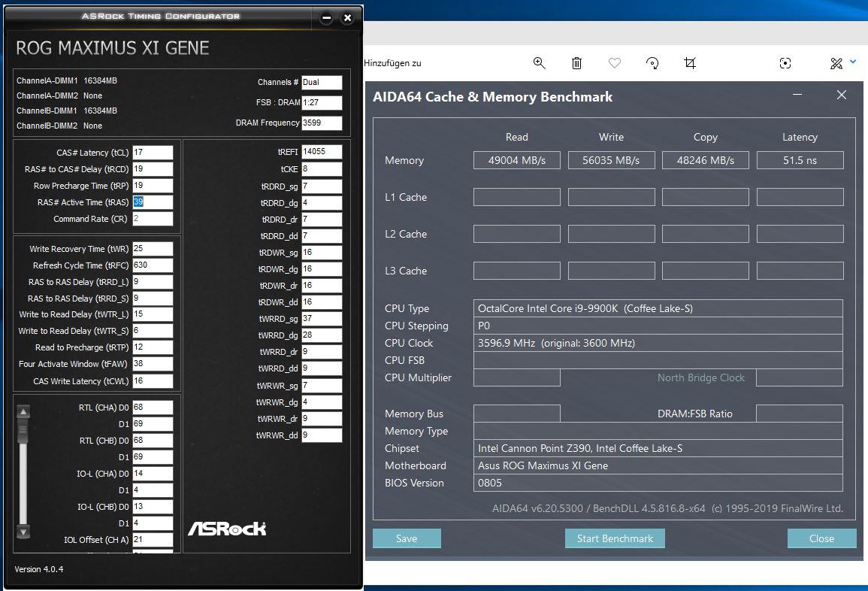Click the tCKE value field
Viewport: 868px width, 591px height.
coord(322,169)
